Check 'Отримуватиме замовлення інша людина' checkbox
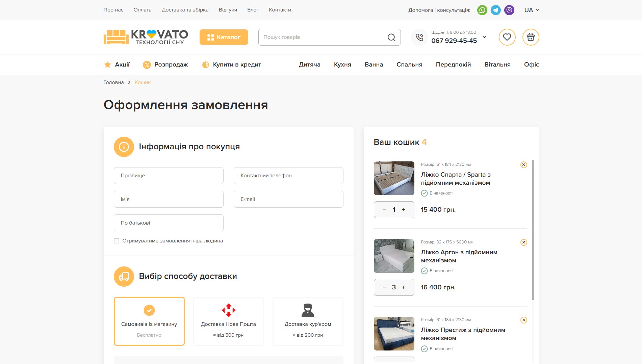 coord(117,241)
